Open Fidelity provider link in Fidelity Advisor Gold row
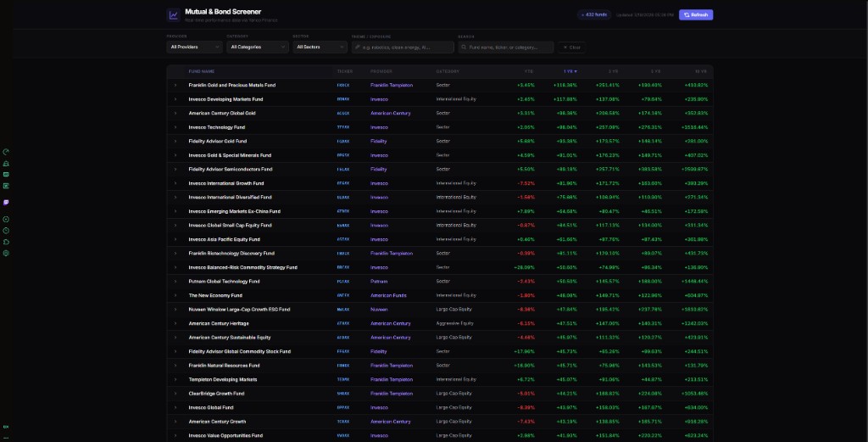The image size is (868, 442). (x=379, y=141)
